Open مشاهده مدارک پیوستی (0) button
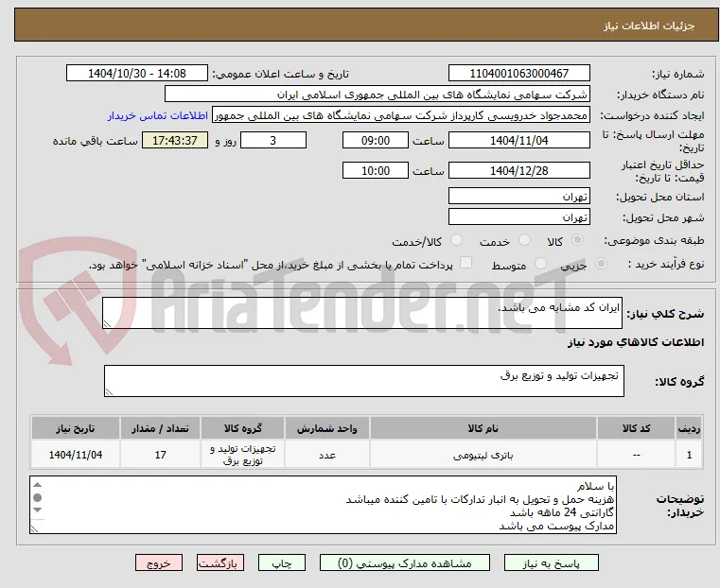The image size is (720, 588). pyautogui.click(x=405, y=562)
